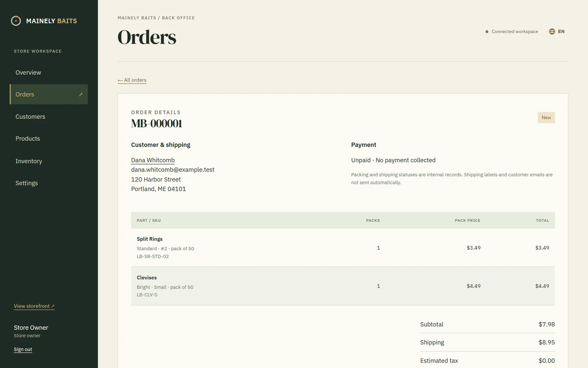Click the address 120 Harbor Street
The height and width of the screenshot is (368, 588).
point(156,180)
